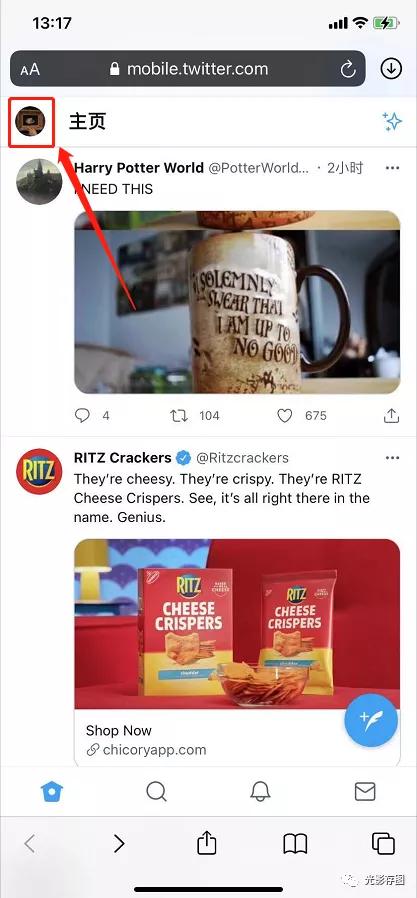Switch to the Twitter search tab

coord(156,792)
